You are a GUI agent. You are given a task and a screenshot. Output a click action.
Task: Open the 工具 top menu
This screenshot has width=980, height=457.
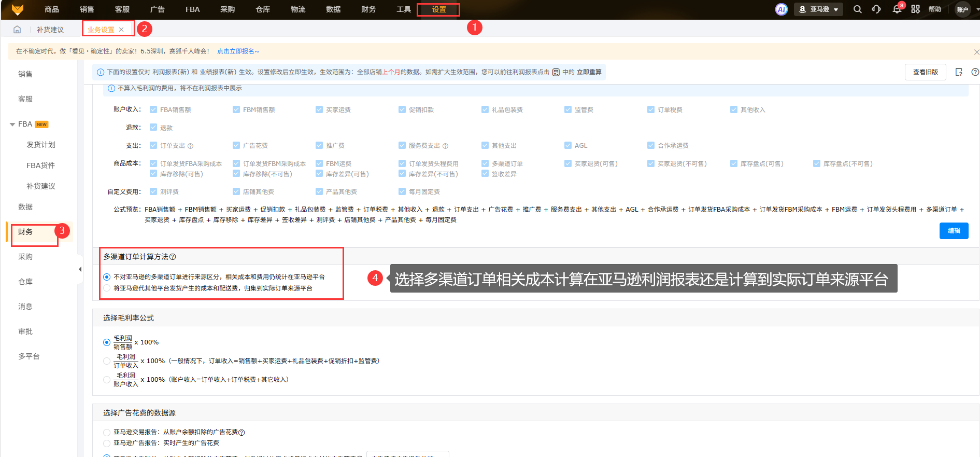pos(404,9)
